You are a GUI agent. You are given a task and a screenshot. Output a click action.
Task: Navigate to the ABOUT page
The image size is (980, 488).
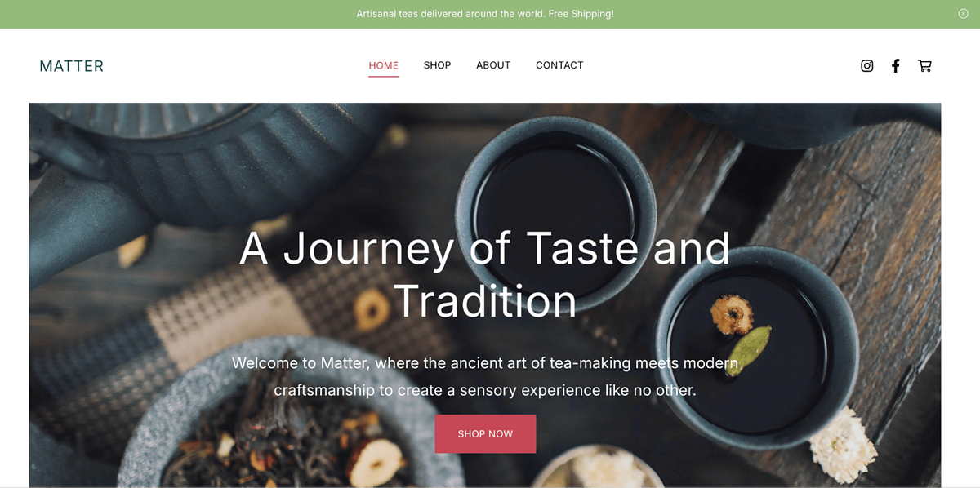click(493, 65)
